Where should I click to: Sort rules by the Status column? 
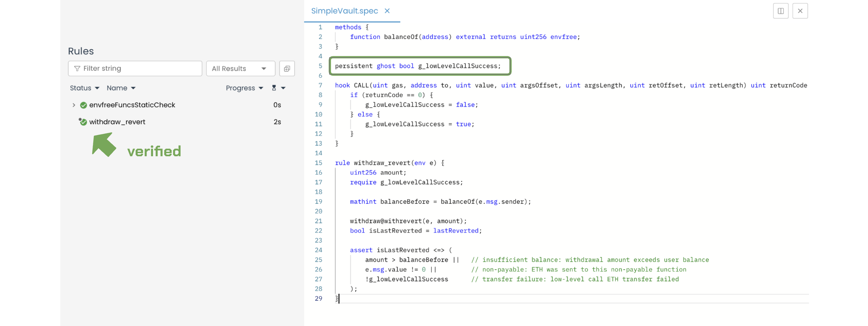click(84, 88)
